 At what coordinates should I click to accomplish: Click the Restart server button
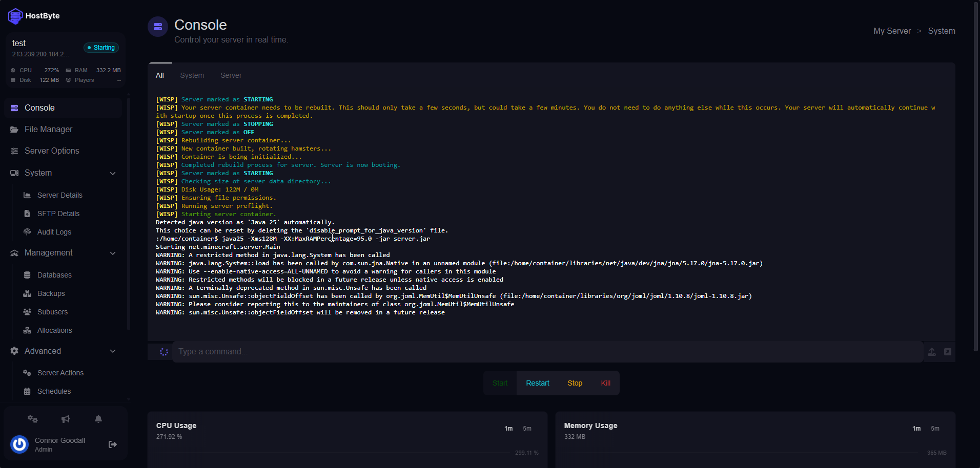click(x=538, y=383)
